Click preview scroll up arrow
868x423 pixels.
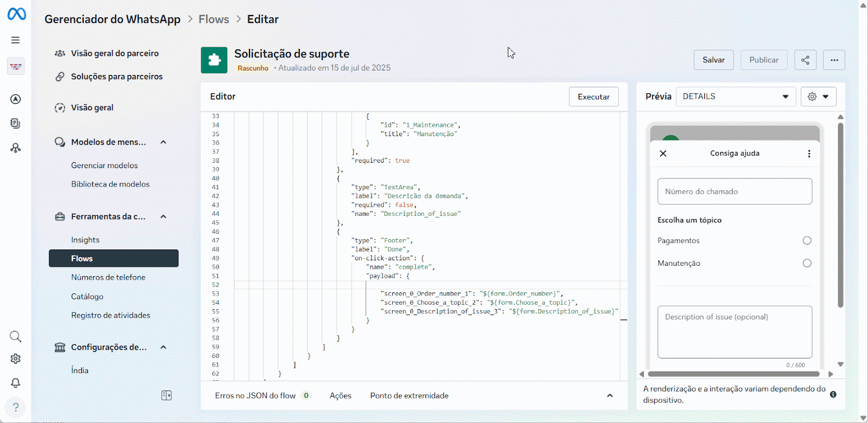pos(840,117)
